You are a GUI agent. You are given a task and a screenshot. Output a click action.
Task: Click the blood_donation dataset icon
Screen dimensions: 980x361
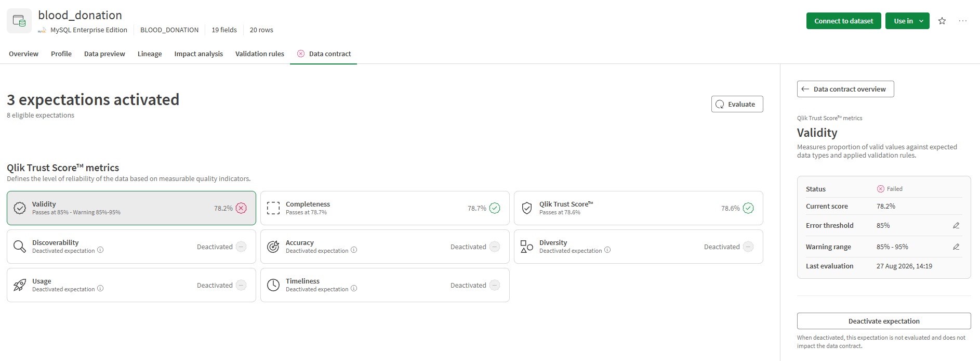(19, 21)
